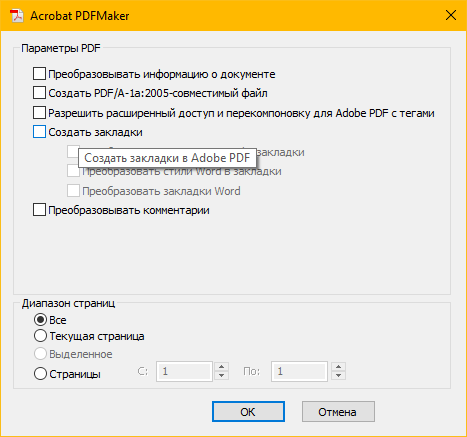Tick Преобразовать закладки Word checkbox

pyautogui.click(x=73, y=191)
